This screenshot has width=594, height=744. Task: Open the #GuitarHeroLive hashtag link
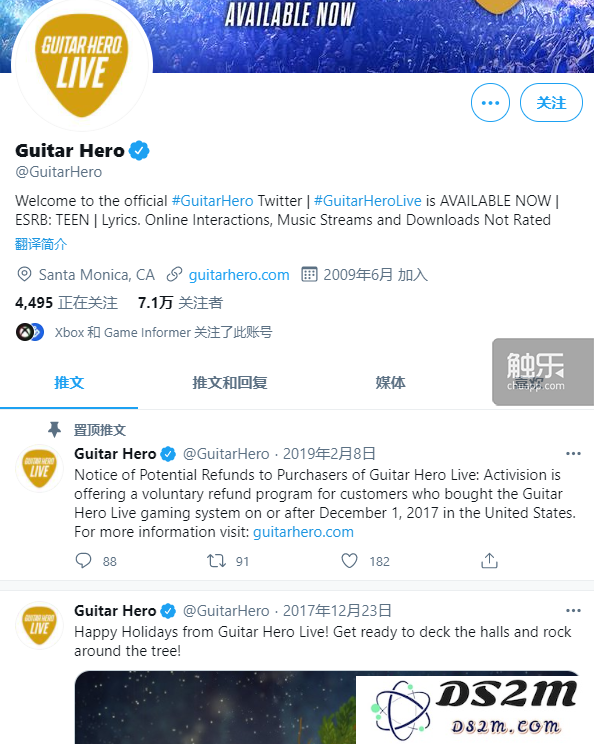[x=367, y=201]
